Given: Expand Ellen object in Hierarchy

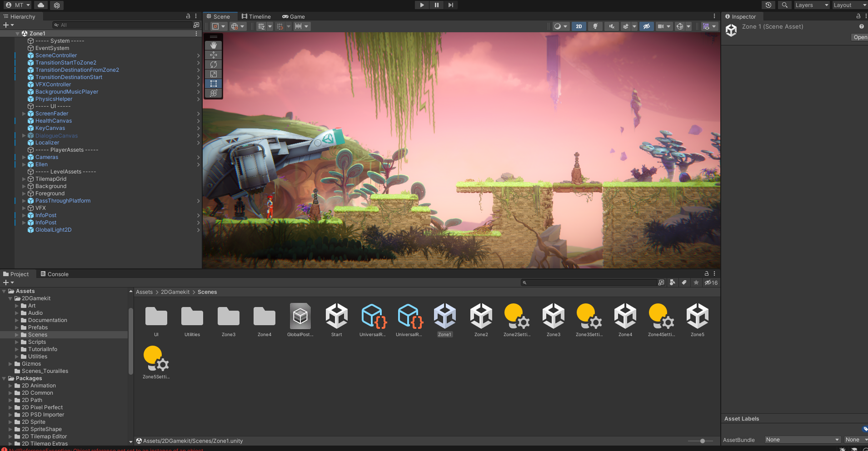Looking at the screenshot, I should (x=24, y=164).
